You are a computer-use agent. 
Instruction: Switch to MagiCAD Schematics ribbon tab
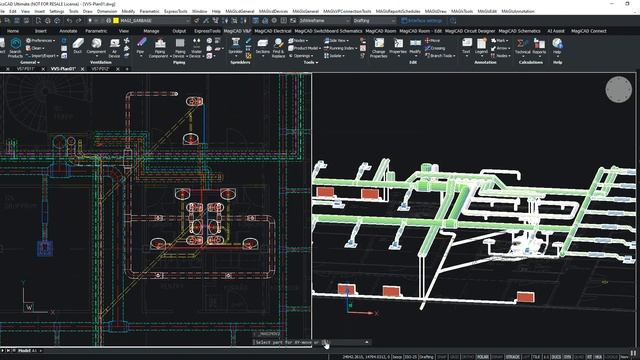(x=519, y=31)
